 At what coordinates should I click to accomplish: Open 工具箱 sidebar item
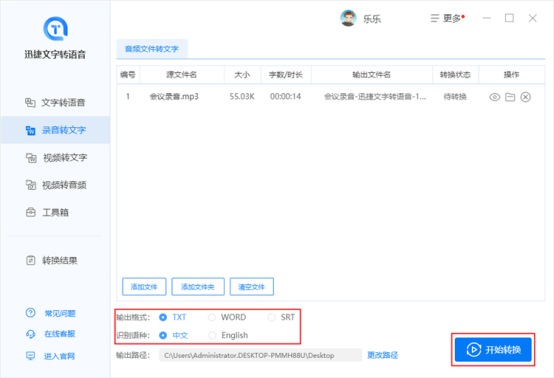click(x=55, y=212)
